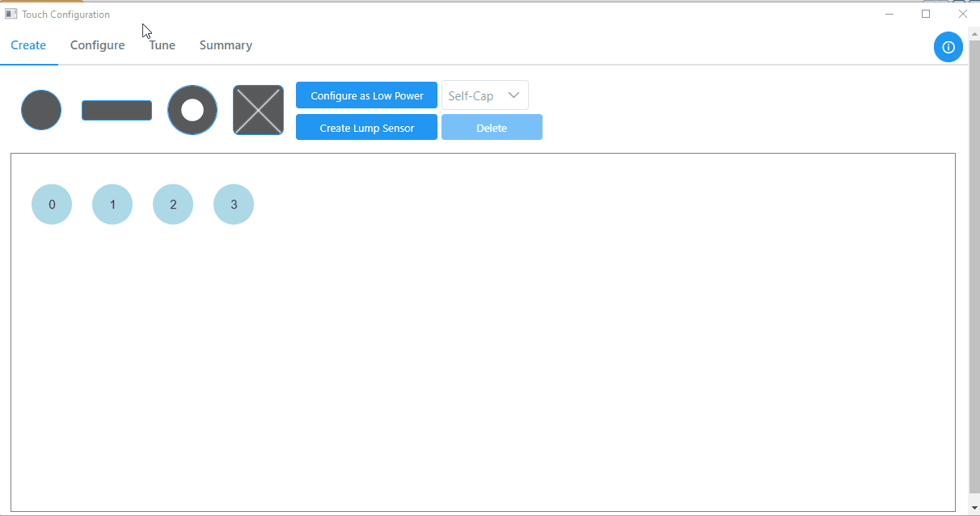This screenshot has width=980, height=516.
Task: Click Create Lump Sensor button
Action: point(366,128)
